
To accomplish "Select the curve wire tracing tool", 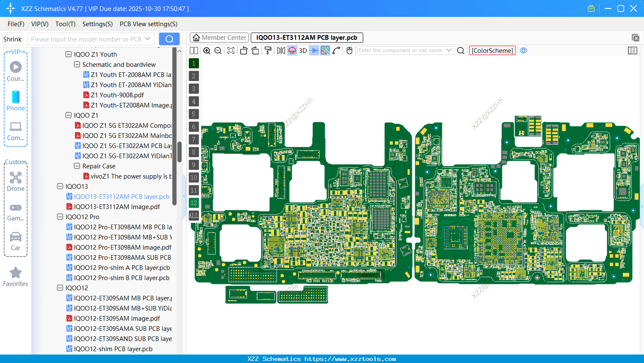I will 336,50.
